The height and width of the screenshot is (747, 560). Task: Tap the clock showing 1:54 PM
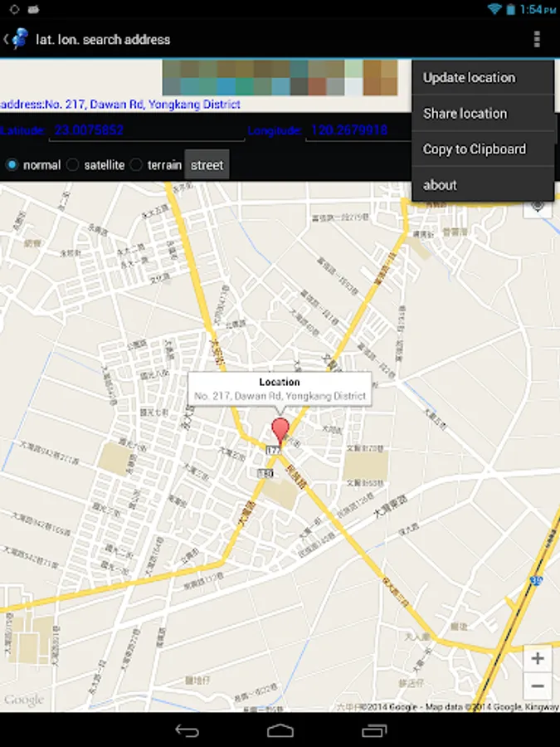(x=538, y=9)
